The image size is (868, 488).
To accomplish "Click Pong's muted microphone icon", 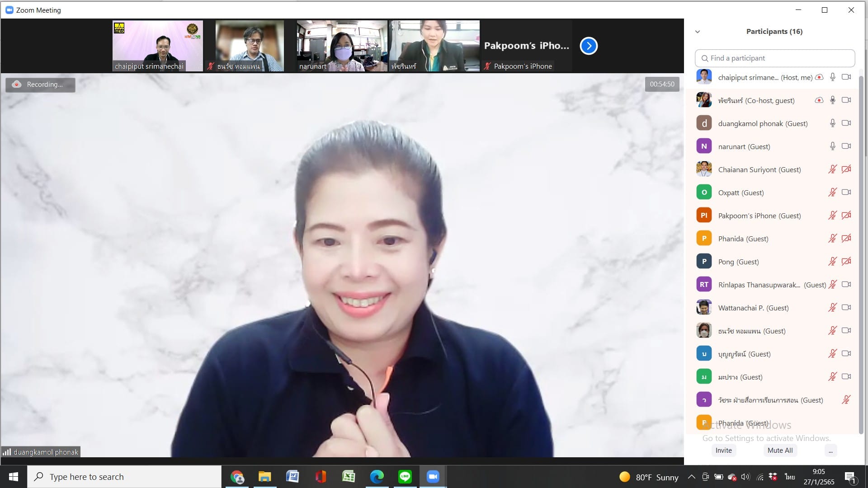I will point(832,262).
